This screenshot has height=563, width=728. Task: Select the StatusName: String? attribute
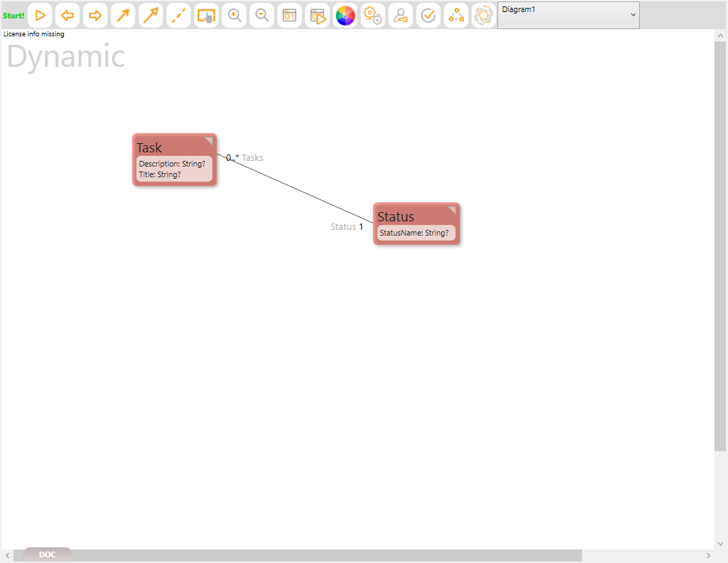414,233
